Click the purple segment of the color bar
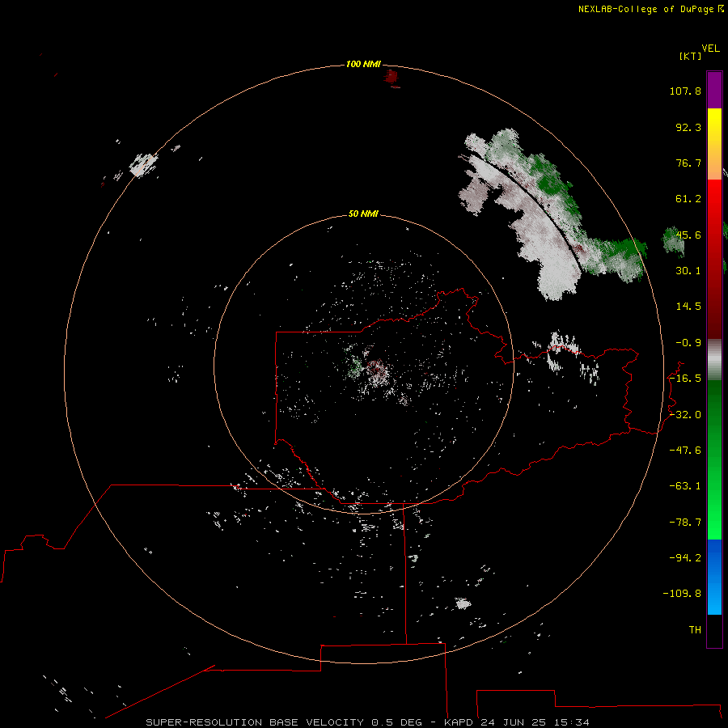 714,90
